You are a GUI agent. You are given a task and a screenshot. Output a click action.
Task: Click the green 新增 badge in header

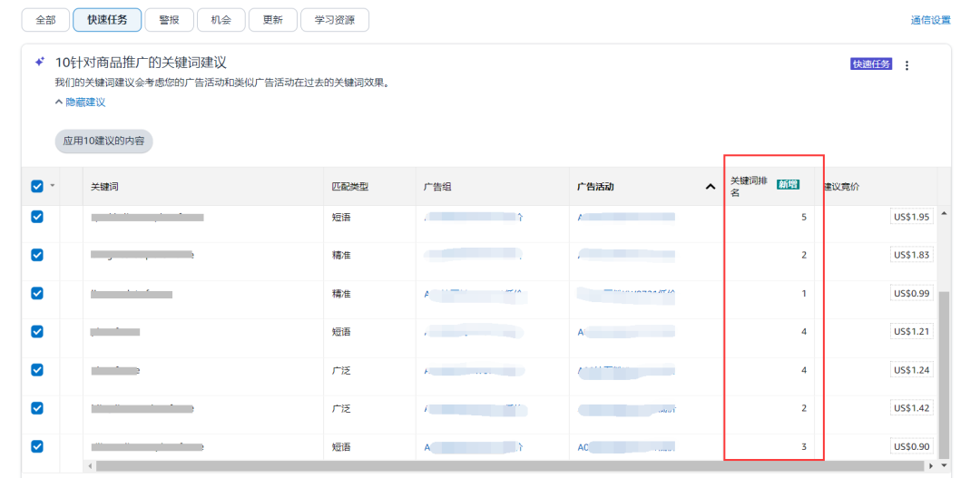788,184
